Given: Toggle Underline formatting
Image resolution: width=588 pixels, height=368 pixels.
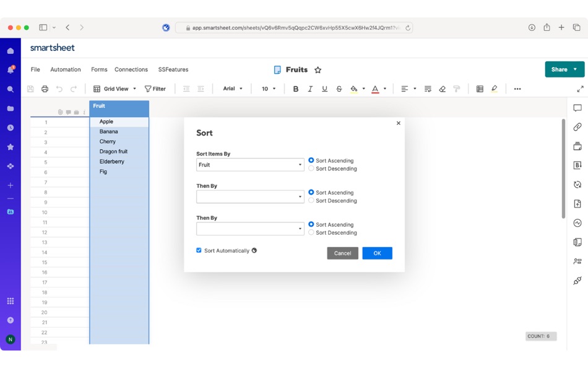Looking at the screenshot, I should coord(324,89).
